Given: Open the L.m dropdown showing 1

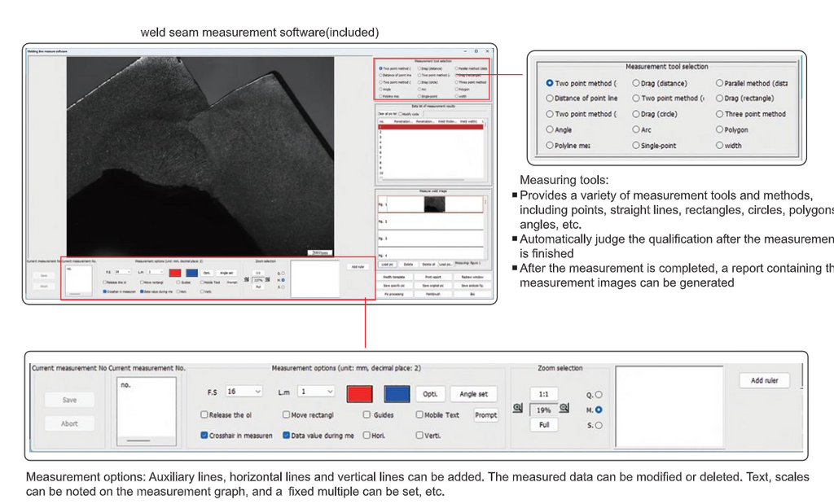Looking at the screenshot, I should point(316,392).
